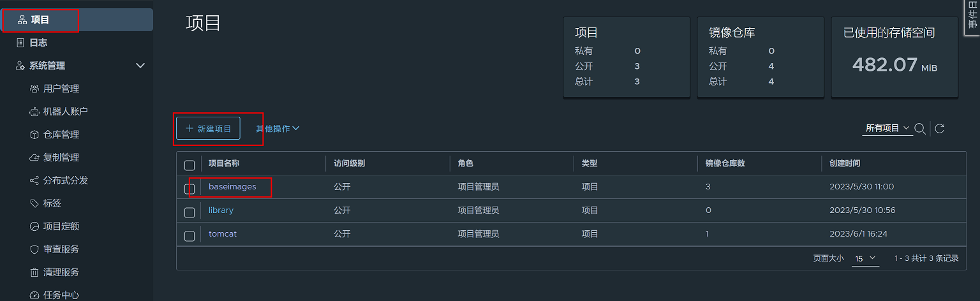Click the 新建项目 button
The image size is (980, 301).
click(208, 128)
